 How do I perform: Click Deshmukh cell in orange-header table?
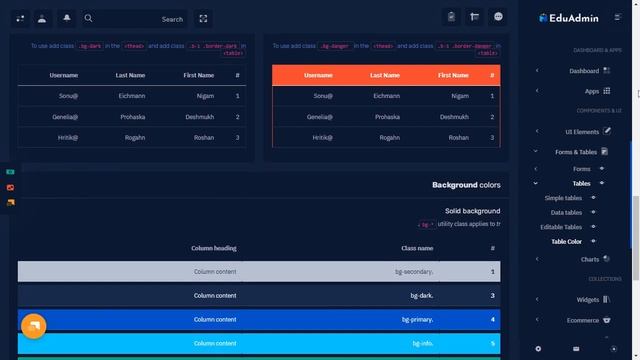click(x=454, y=117)
